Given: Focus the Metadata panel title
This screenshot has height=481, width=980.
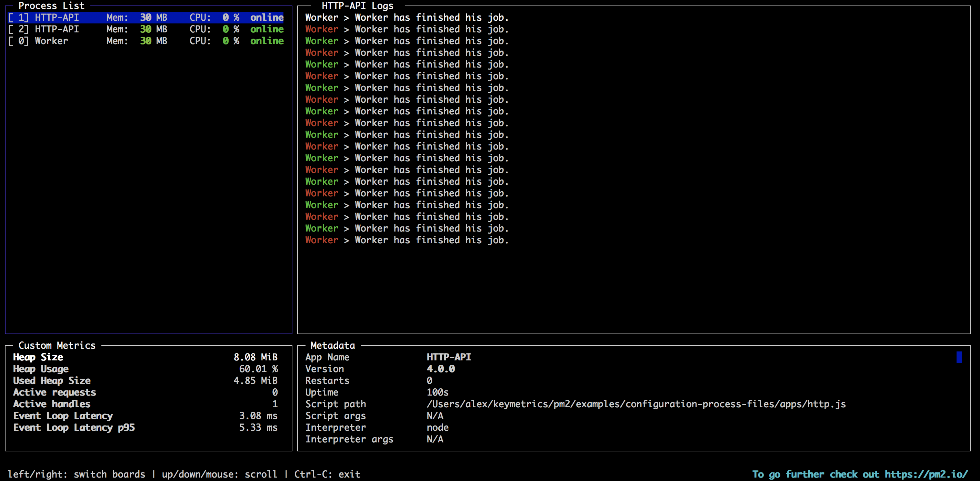Looking at the screenshot, I should [x=332, y=345].
